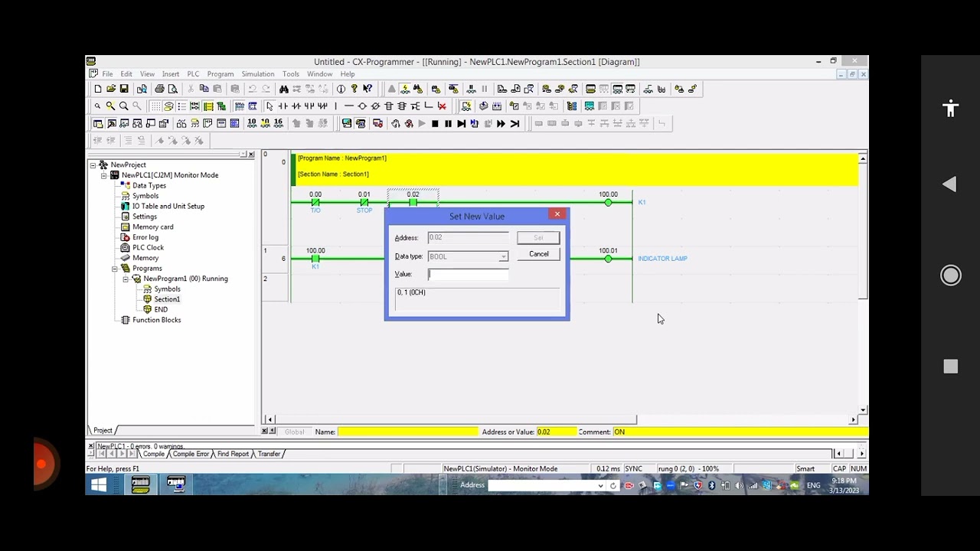
Task: Tap Android home circle button
Action: [x=950, y=275]
